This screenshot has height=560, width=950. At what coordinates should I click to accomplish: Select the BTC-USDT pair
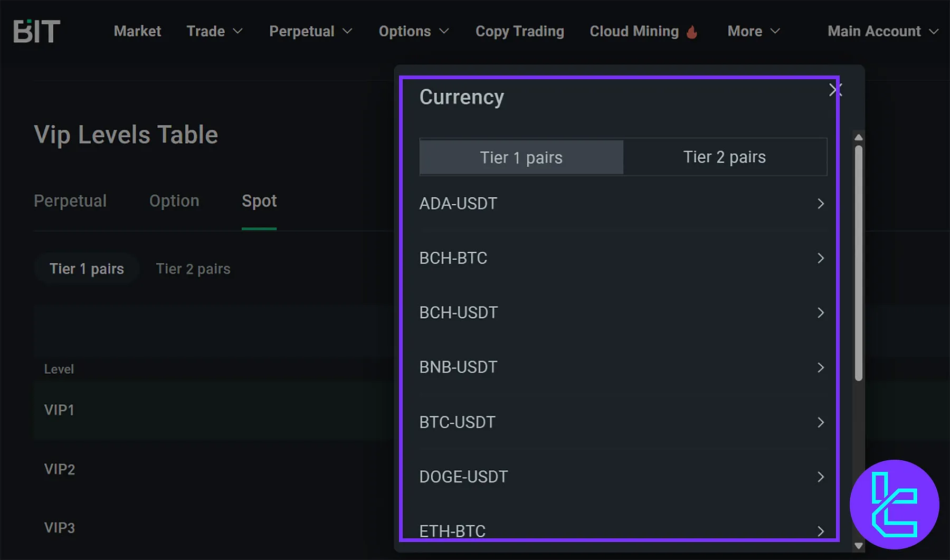(623, 422)
